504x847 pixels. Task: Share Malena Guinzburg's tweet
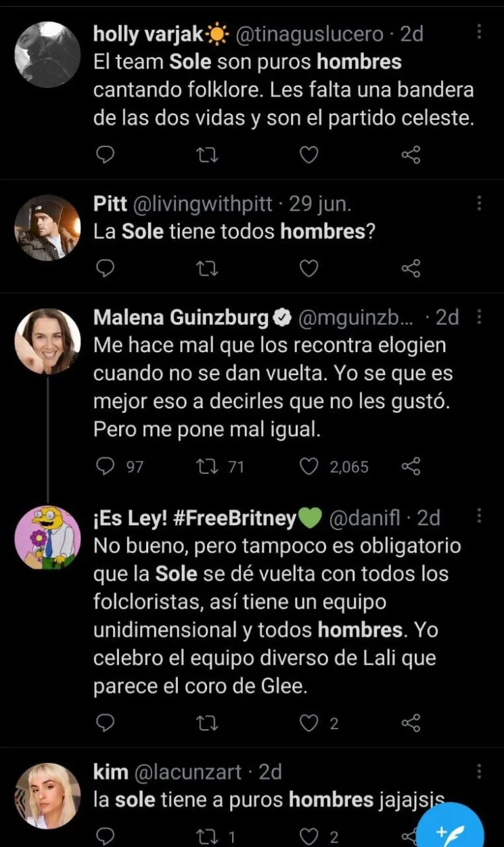[411, 466]
